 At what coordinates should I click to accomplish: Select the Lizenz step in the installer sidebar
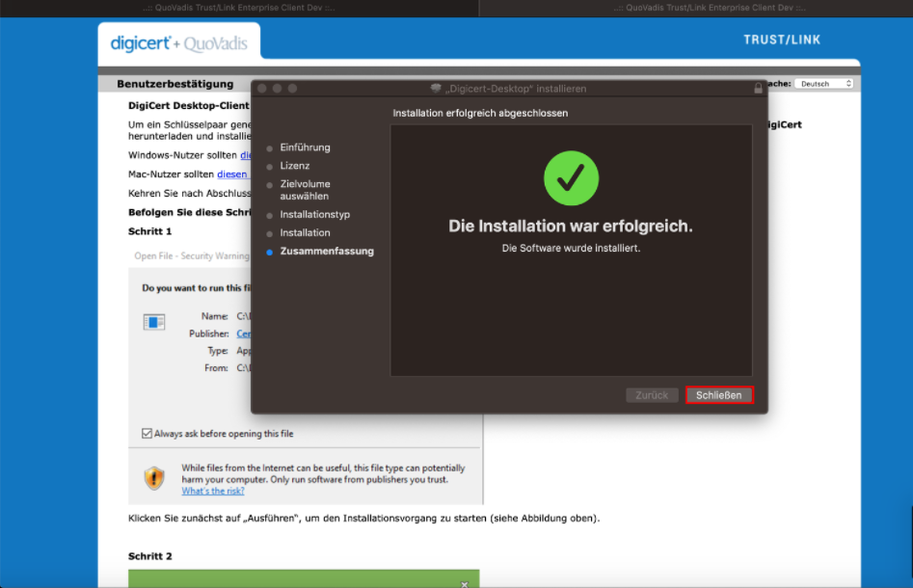point(295,166)
